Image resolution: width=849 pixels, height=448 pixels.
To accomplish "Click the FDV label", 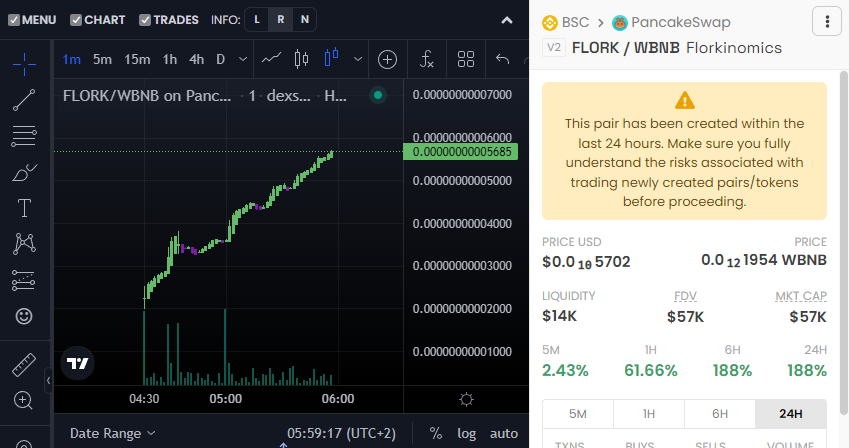I will tap(685, 296).
